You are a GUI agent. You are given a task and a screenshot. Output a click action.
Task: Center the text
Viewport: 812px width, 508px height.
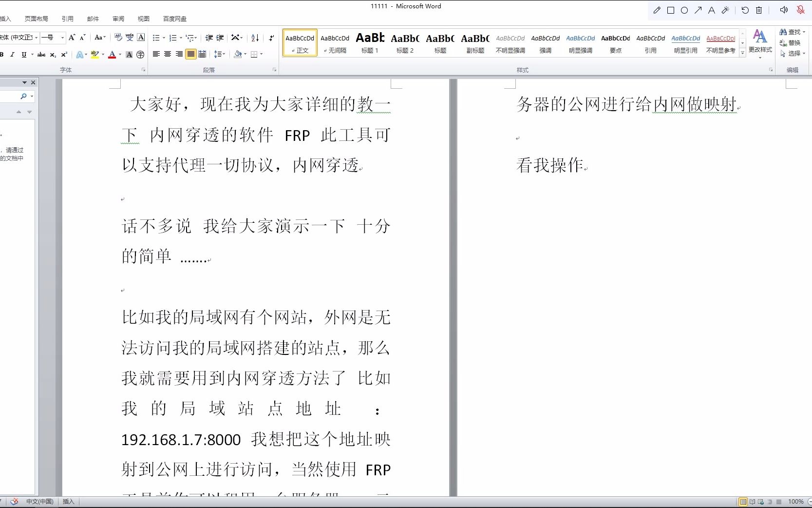[168, 54]
